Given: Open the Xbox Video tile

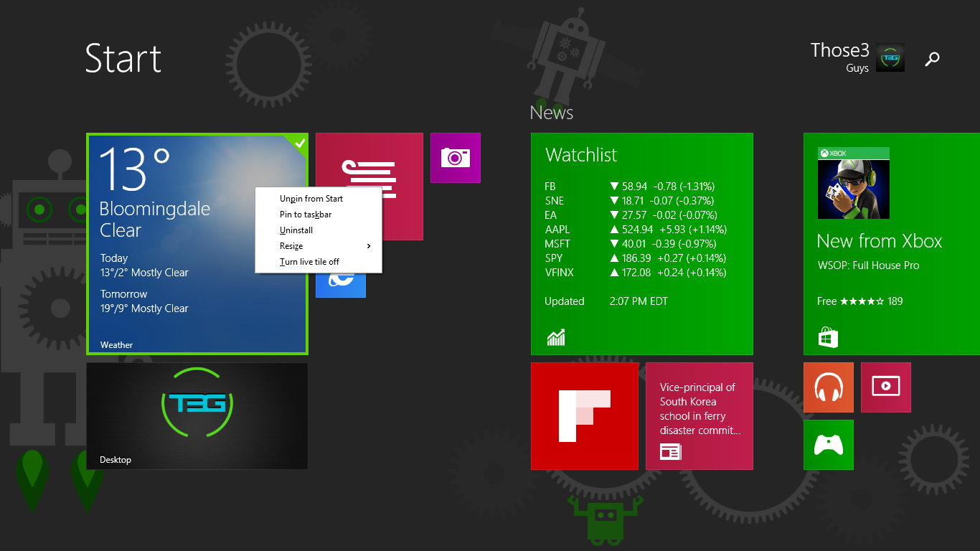Looking at the screenshot, I should tap(885, 387).
